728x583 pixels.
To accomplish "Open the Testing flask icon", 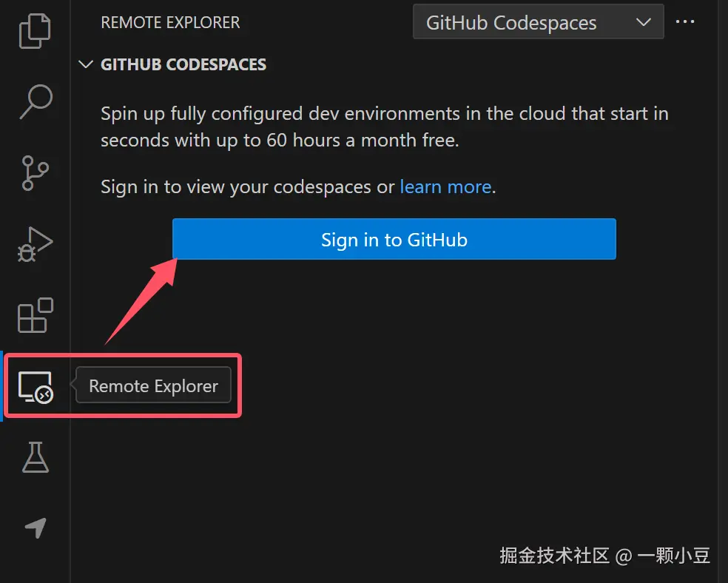I will [35, 457].
